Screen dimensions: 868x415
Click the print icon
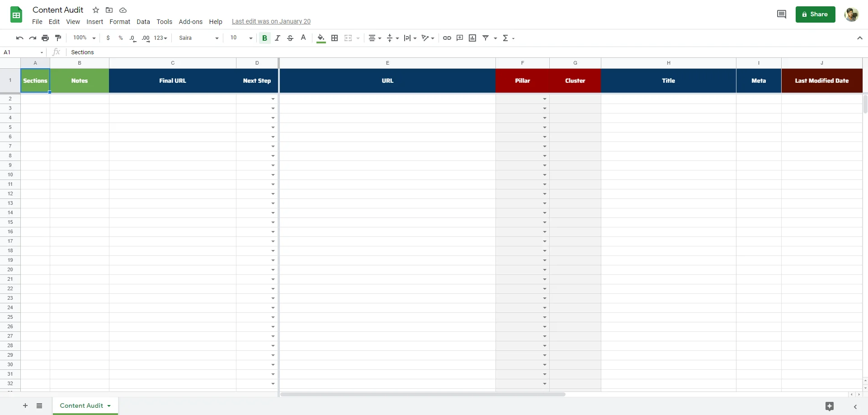coord(45,38)
